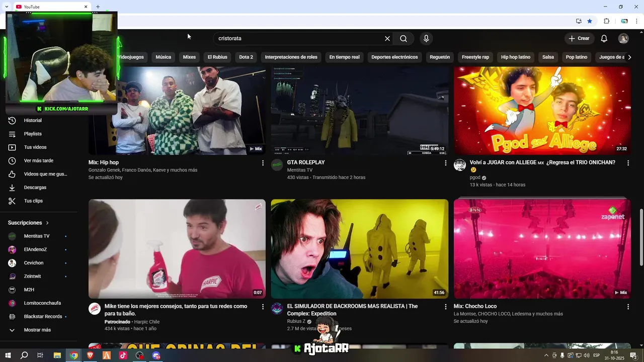Open options menu for Mix: Chocho Loco
The height and width of the screenshot is (362, 644).
click(628, 307)
